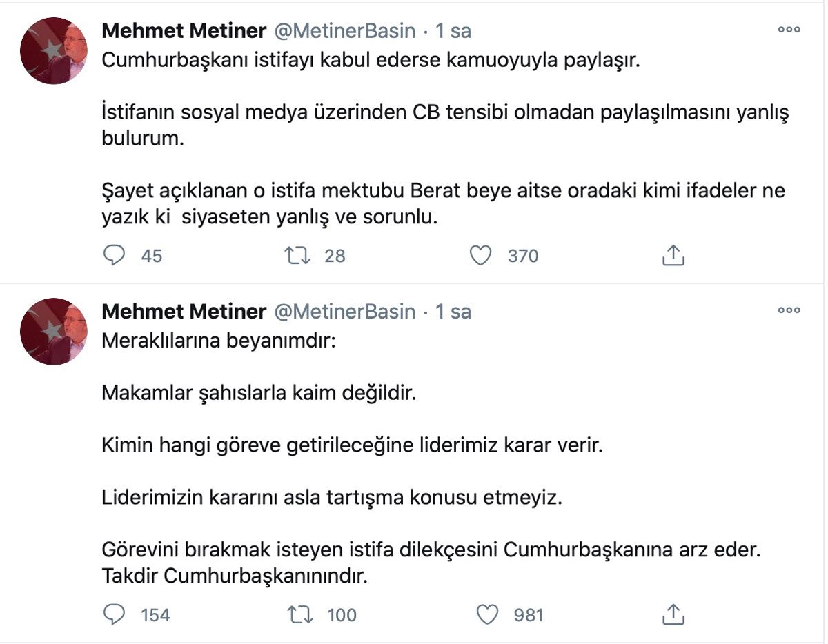
Task: Click the first tweet's profile avatar
Action: point(54,52)
